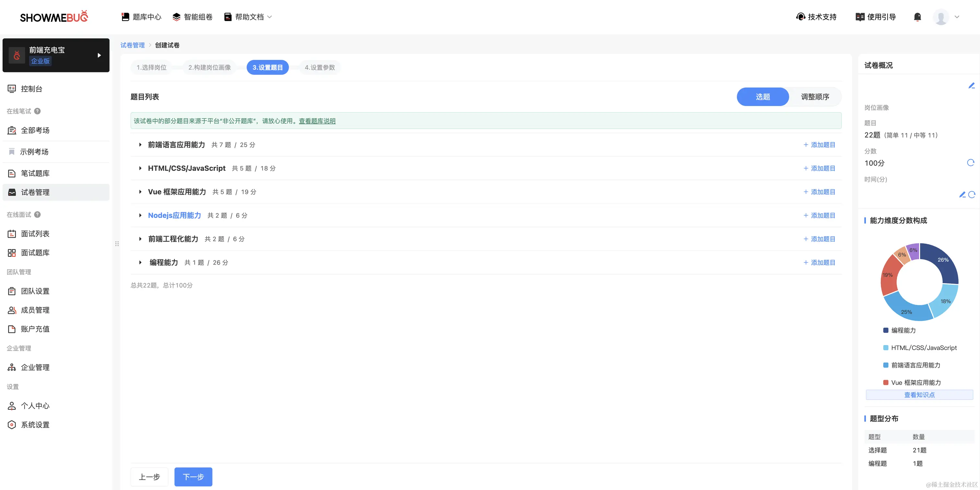
Task: Open the 查看题库说明 link
Action: pos(317,121)
